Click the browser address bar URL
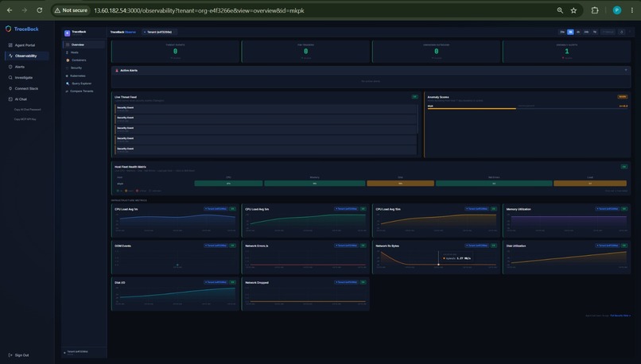The width and height of the screenshot is (641, 364). [x=199, y=10]
